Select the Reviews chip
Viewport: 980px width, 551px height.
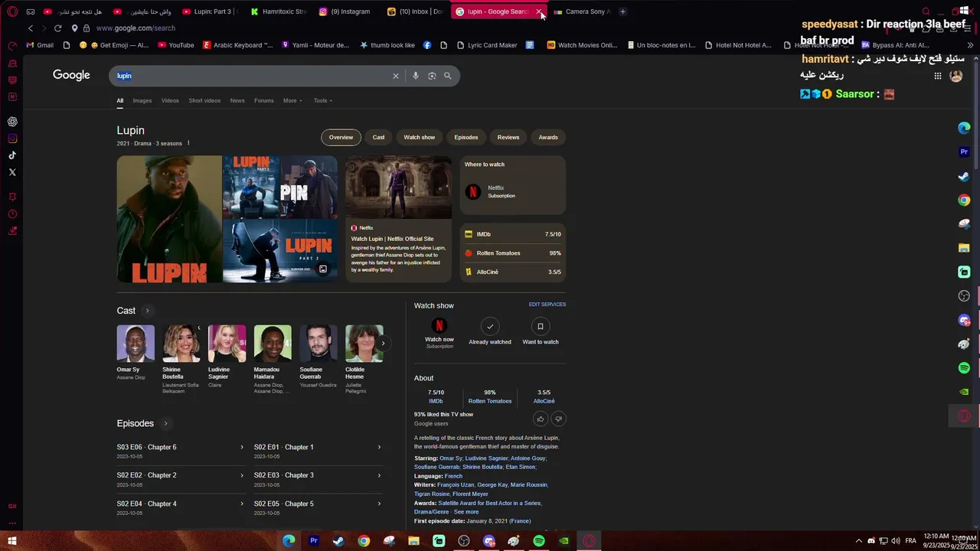(x=508, y=137)
